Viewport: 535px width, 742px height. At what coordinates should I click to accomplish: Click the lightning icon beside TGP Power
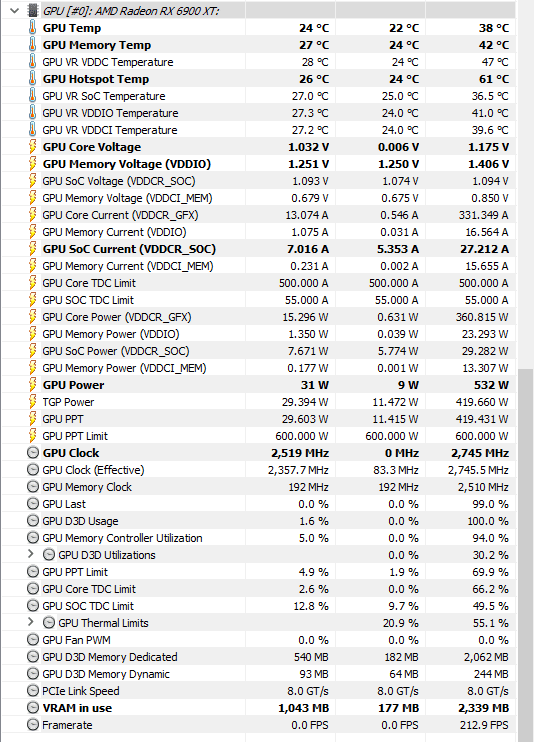(x=32, y=402)
